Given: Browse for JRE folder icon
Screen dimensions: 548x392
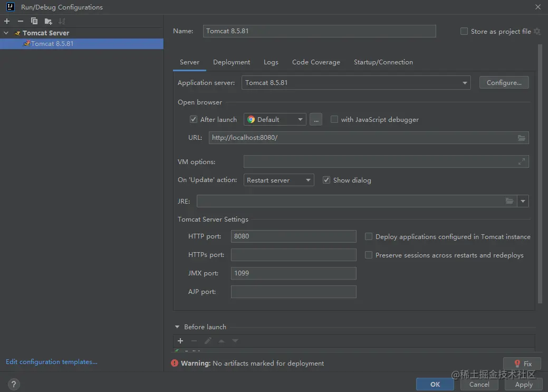Looking at the screenshot, I should tap(509, 201).
